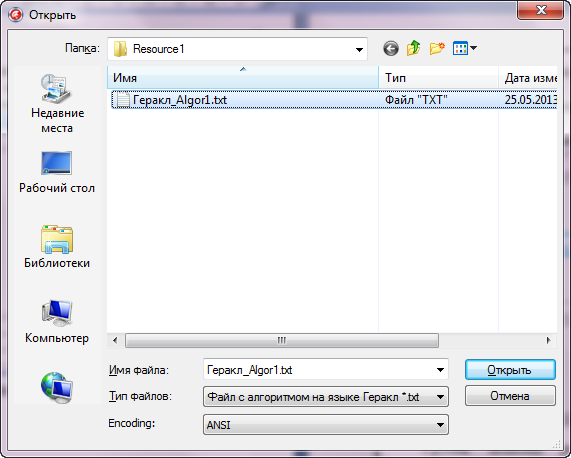571x458 pixels.
Task: Close the Открыть dialog window
Action: tap(541, 10)
